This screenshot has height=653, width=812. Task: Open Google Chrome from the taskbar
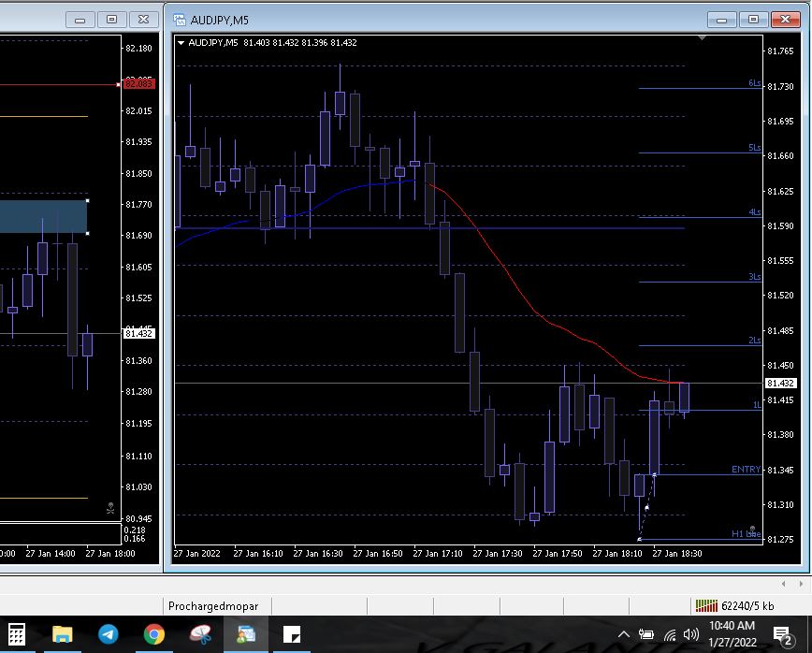coord(154,634)
